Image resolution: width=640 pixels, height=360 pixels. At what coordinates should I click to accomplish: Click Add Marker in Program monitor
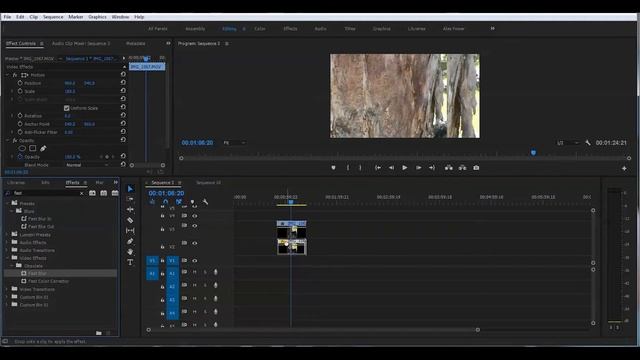(x=333, y=168)
